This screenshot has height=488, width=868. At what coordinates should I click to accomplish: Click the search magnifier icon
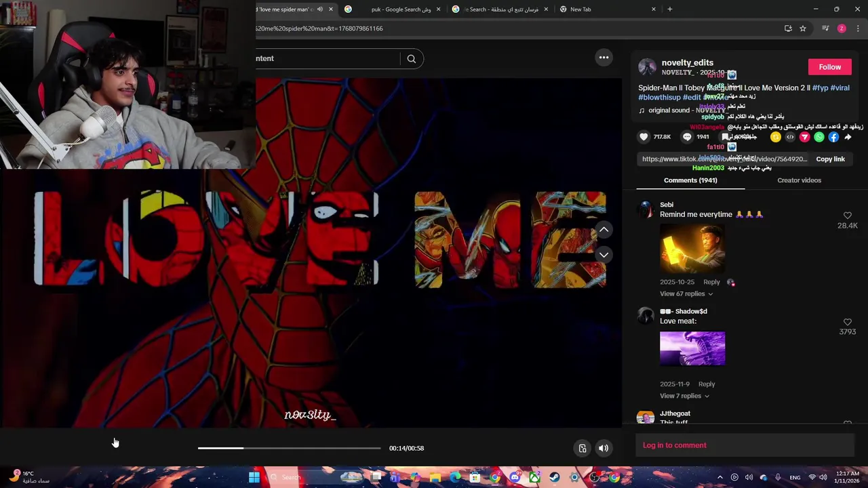[x=411, y=59]
